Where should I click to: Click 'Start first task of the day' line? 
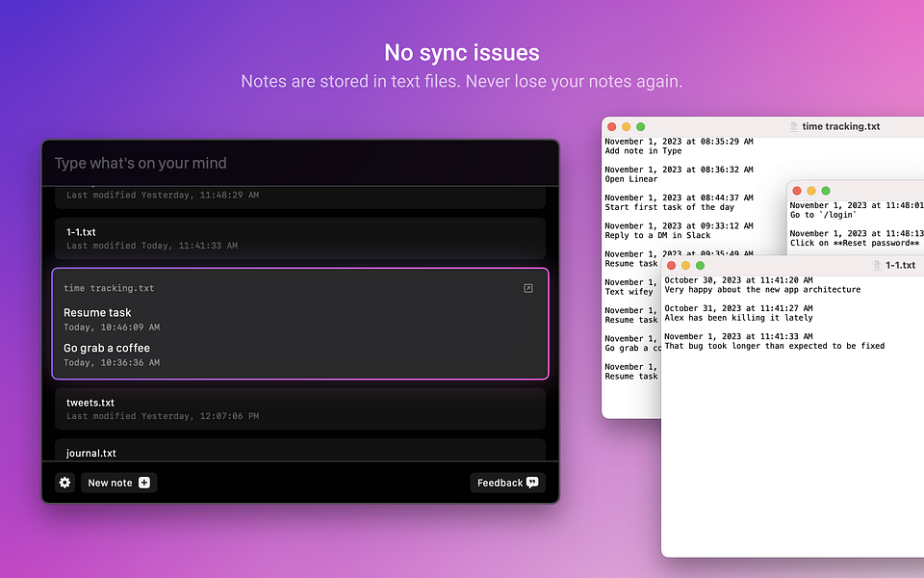670,208
